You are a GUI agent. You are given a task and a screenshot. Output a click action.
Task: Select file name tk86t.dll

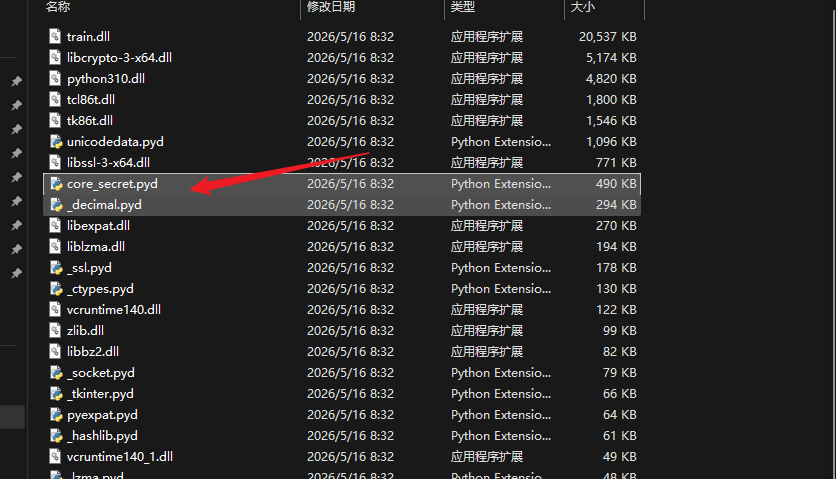90,121
